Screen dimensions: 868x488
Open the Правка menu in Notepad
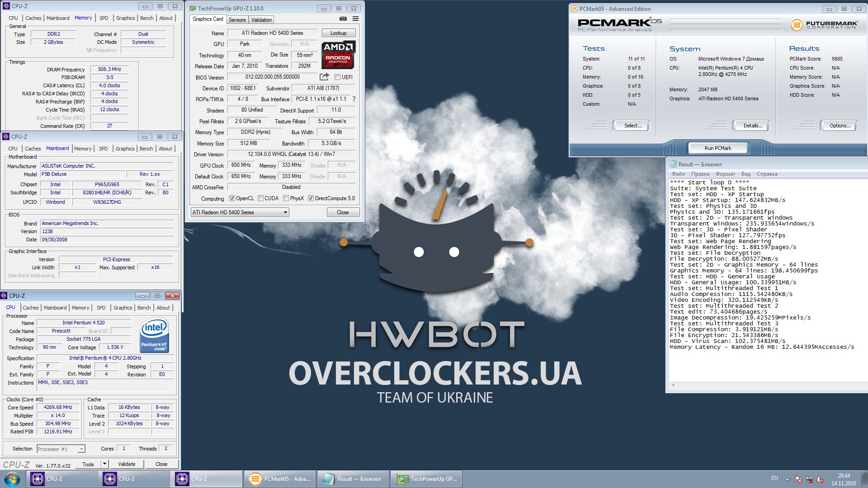tap(700, 174)
